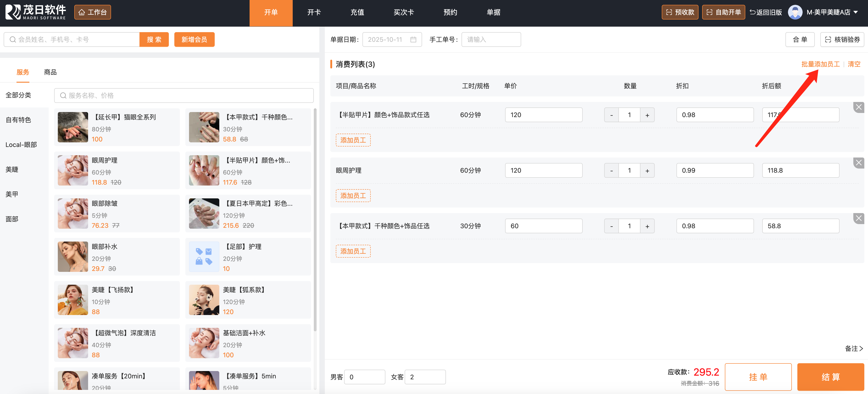This screenshot has width=868, height=394.
Task: Click the user avatar icon
Action: click(795, 12)
